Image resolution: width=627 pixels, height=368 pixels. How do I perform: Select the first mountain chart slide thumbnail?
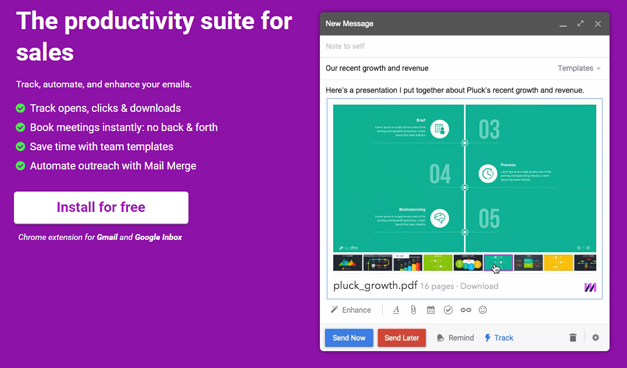[347, 263]
